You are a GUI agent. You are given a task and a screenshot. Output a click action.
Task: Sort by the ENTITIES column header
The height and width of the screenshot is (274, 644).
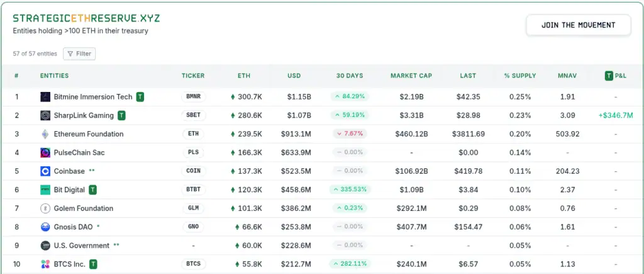[x=54, y=76]
